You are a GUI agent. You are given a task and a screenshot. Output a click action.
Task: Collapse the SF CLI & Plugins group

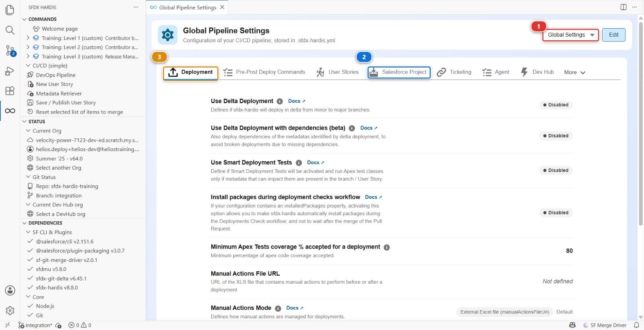(28, 232)
